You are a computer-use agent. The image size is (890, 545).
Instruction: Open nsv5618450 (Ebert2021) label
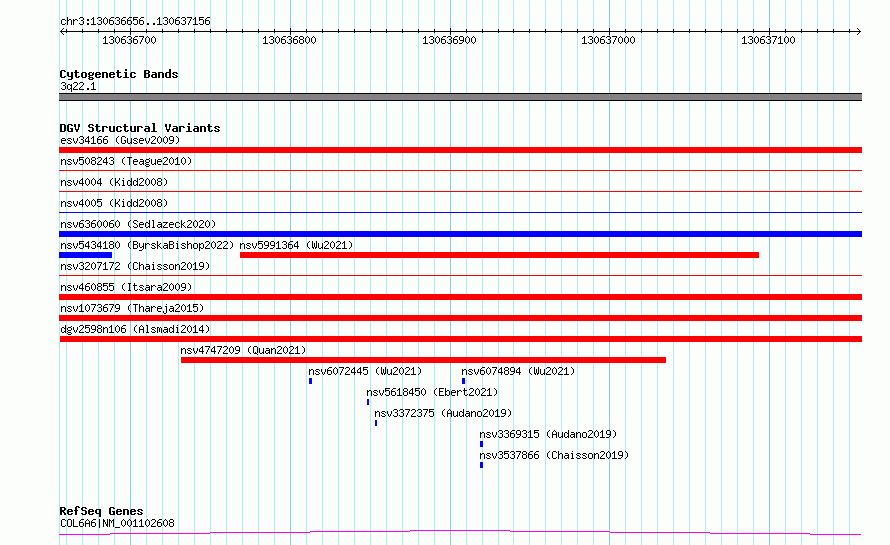click(x=432, y=392)
